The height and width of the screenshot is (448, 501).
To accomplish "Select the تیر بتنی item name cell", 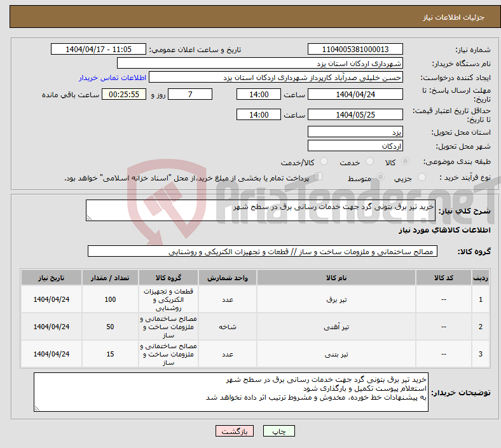I will pyautogui.click(x=336, y=354).
